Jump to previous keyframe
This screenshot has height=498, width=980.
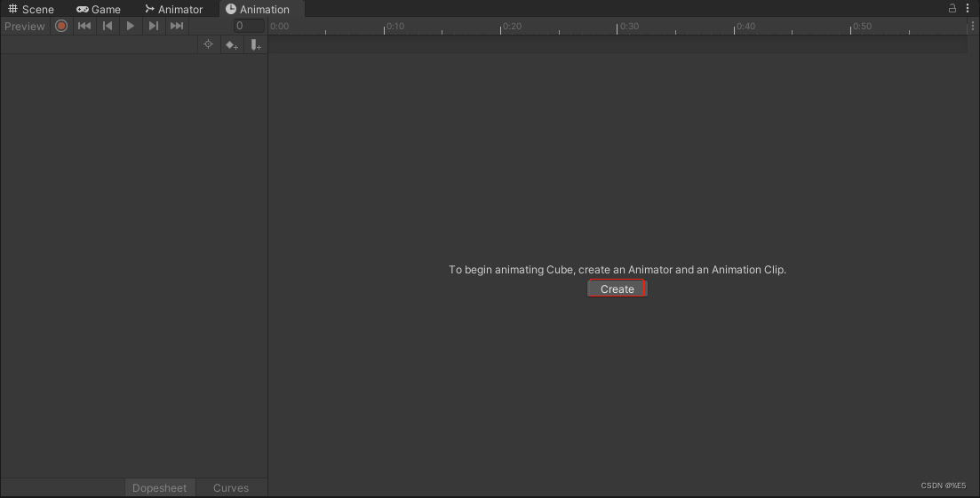(x=108, y=27)
